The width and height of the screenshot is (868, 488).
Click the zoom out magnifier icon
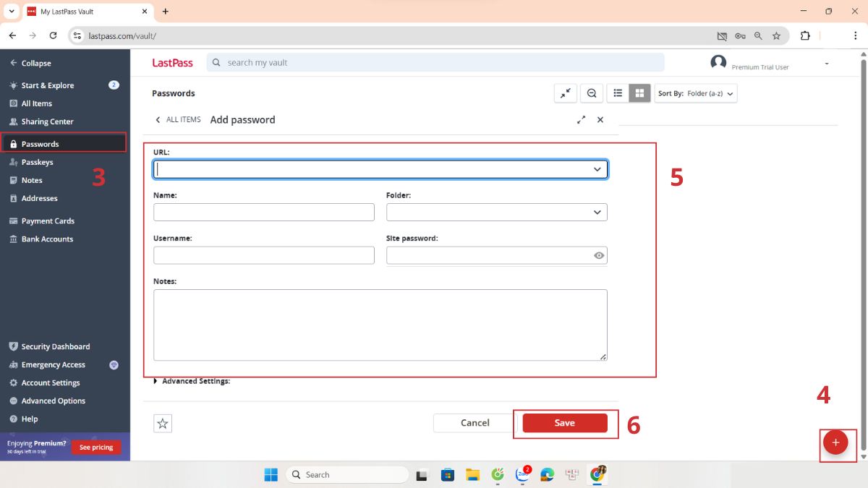(592, 93)
